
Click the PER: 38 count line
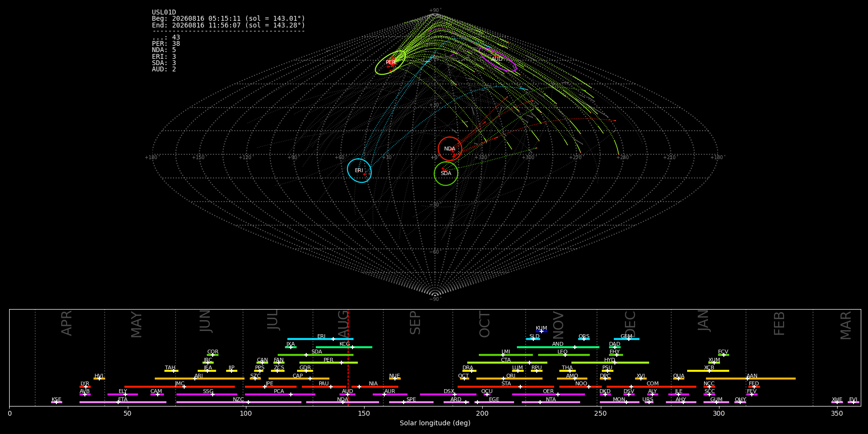[x=166, y=44]
